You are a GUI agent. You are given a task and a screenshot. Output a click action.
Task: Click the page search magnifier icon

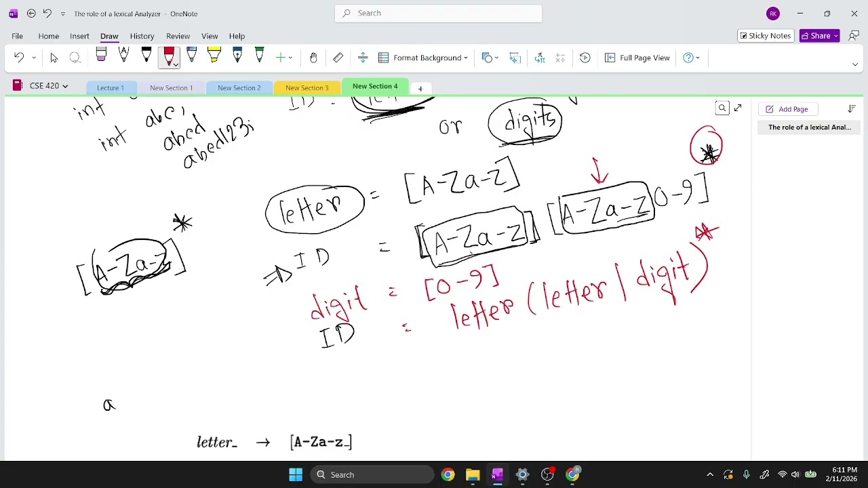[722, 108]
